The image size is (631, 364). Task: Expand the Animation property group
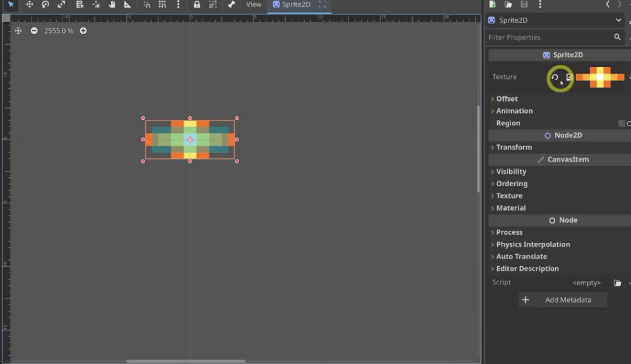514,110
